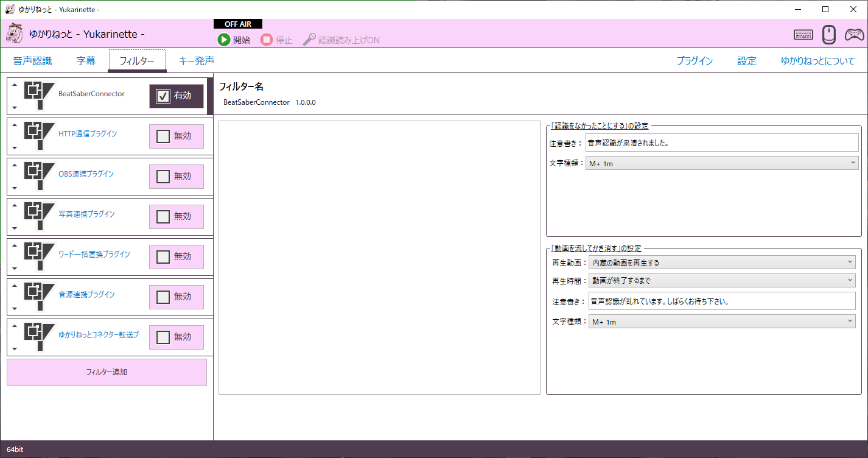Click the HTTP通信プラグイン filter icon
This screenshot has height=458, width=868.
[40, 136]
